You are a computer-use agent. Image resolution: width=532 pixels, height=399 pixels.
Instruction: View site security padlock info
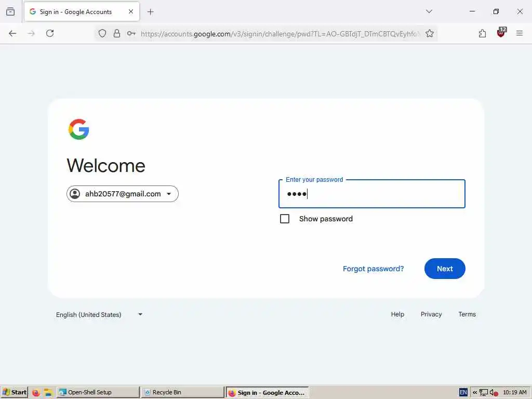[117, 33]
